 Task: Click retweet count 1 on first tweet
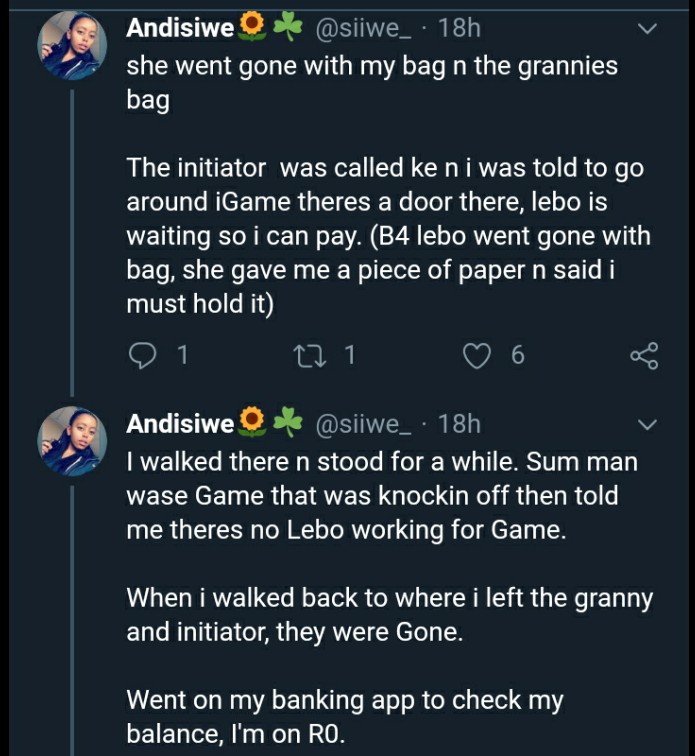pyautogui.click(x=350, y=355)
